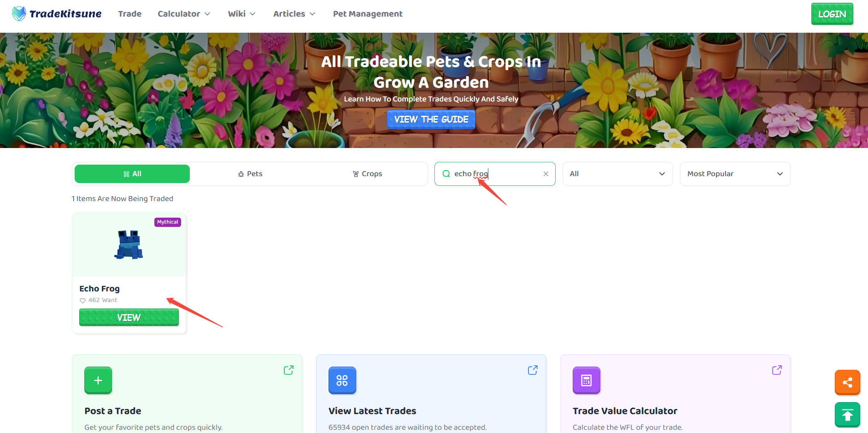Click the '1 Items Are Now Being Traded' text
Viewport: 868px width, 433px height.
(x=123, y=199)
